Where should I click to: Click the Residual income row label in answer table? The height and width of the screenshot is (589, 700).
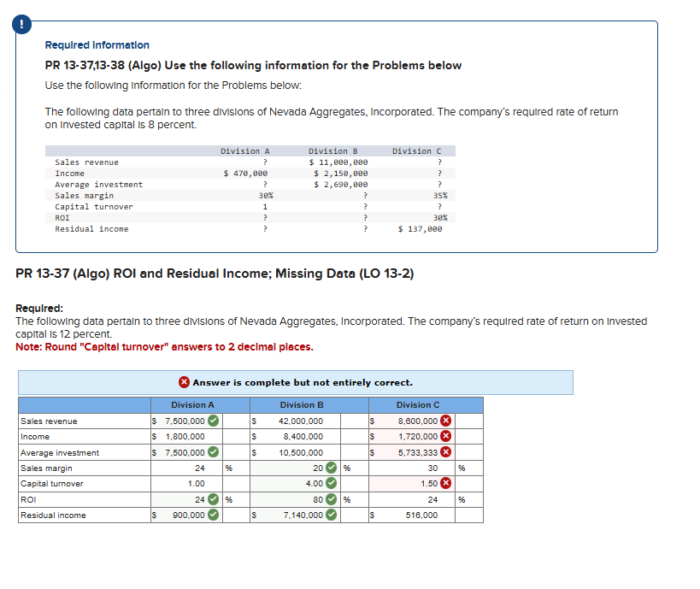click(53, 515)
